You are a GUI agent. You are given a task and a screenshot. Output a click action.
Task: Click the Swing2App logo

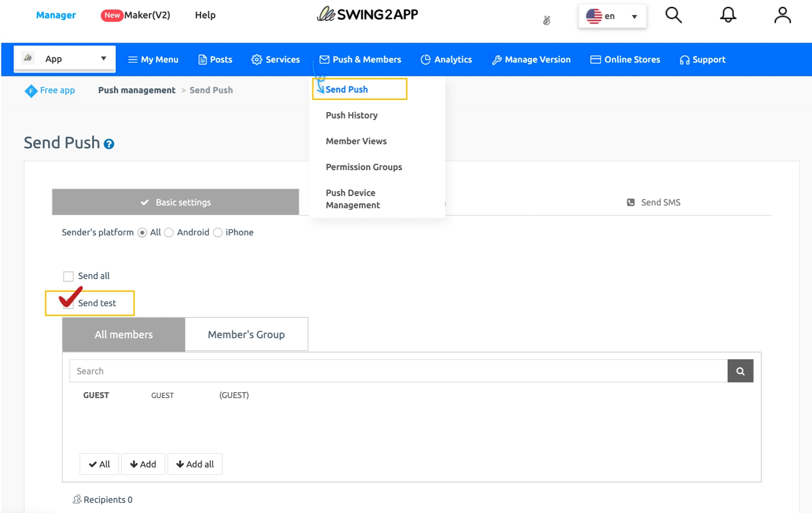tap(367, 15)
